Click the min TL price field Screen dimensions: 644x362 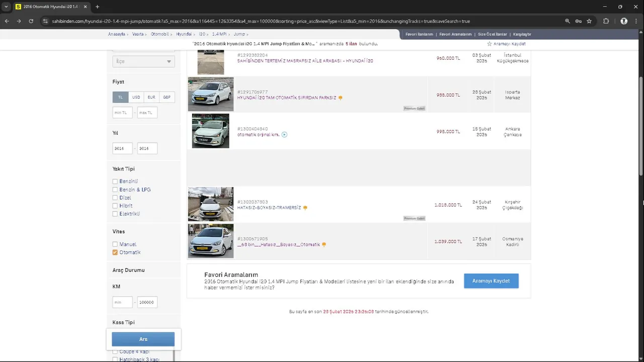[x=122, y=113]
